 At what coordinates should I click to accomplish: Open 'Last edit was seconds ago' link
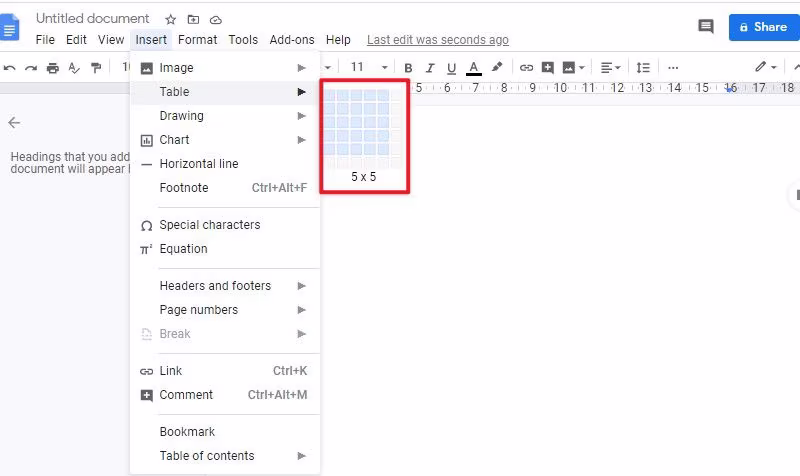(x=438, y=40)
